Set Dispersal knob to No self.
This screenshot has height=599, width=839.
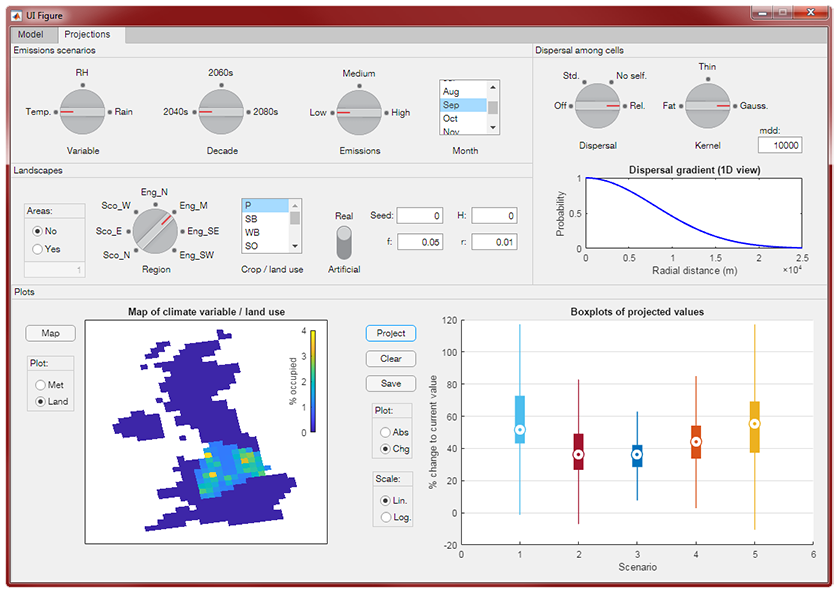point(631,76)
